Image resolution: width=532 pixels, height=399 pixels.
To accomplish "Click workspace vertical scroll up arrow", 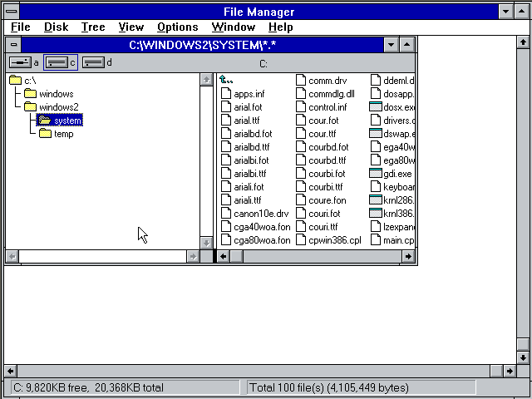I will pos(523,42).
